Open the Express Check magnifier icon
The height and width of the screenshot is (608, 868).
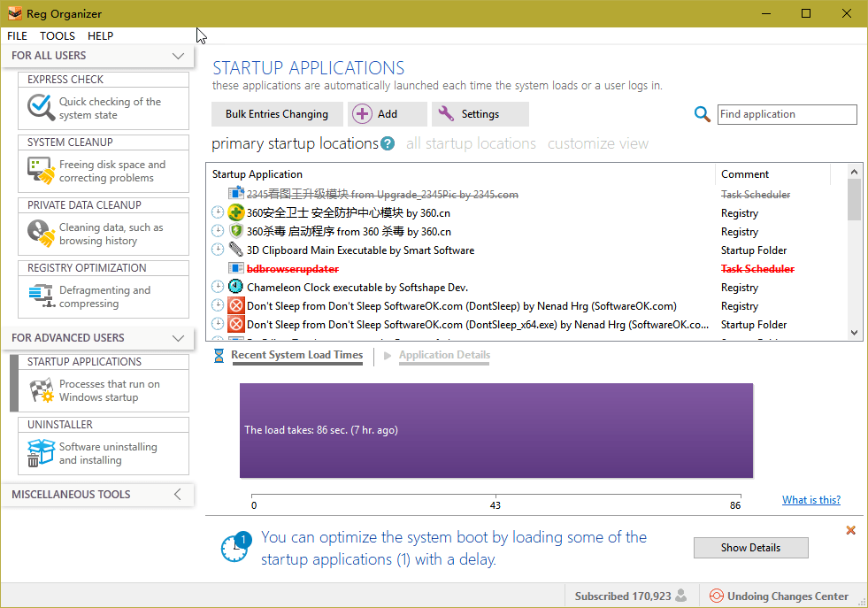pos(41,108)
